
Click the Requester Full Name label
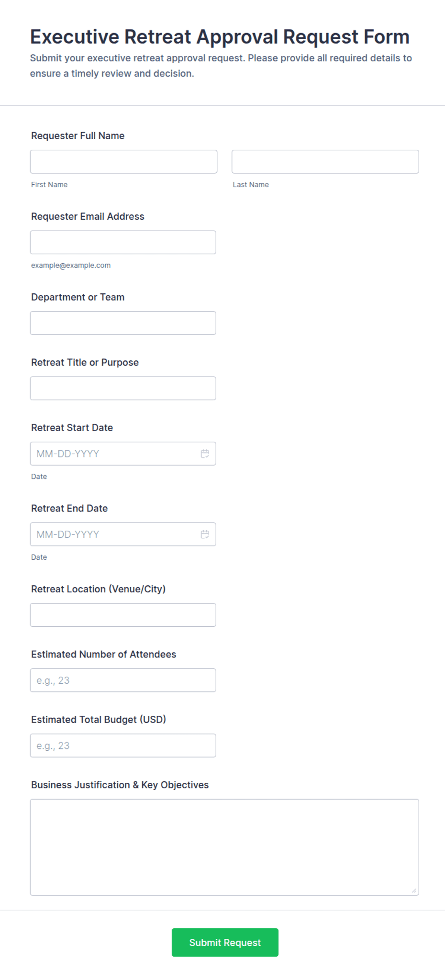78,136
